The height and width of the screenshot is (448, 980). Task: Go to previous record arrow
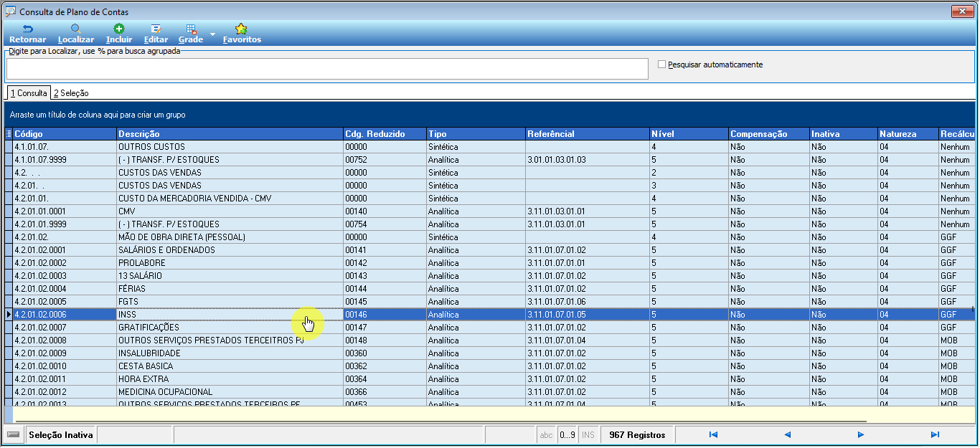pyautogui.click(x=787, y=434)
